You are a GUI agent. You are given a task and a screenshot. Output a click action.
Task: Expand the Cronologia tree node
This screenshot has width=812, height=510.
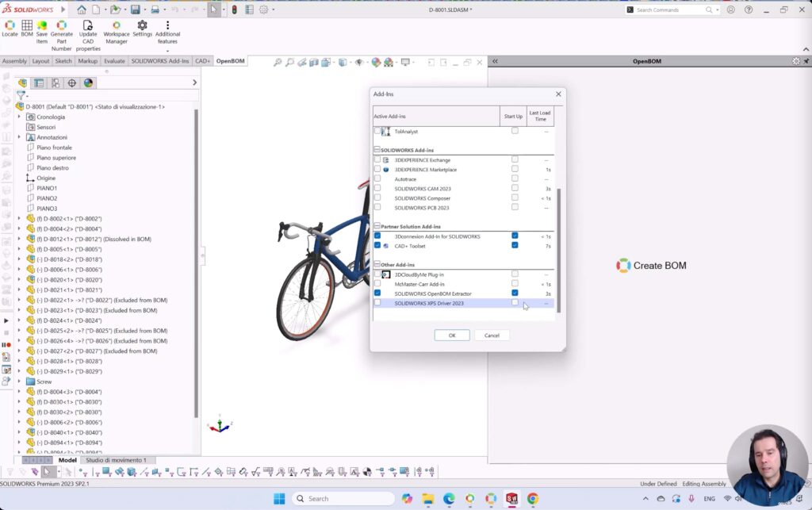[19, 117]
